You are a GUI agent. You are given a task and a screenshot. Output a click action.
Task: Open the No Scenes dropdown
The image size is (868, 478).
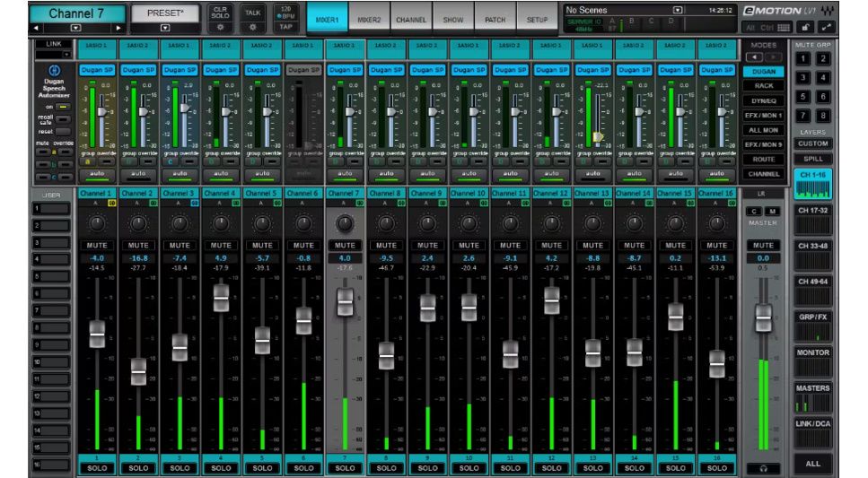pos(678,10)
